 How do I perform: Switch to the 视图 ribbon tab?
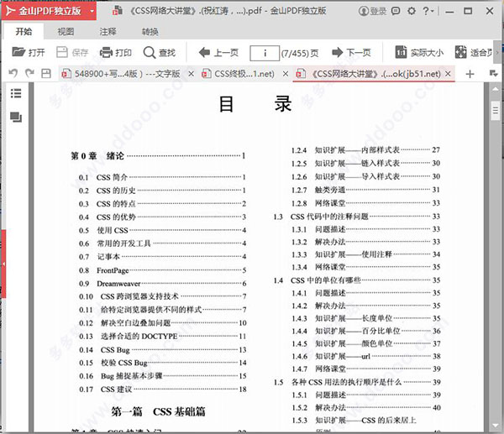pyautogui.click(x=66, y=32)
